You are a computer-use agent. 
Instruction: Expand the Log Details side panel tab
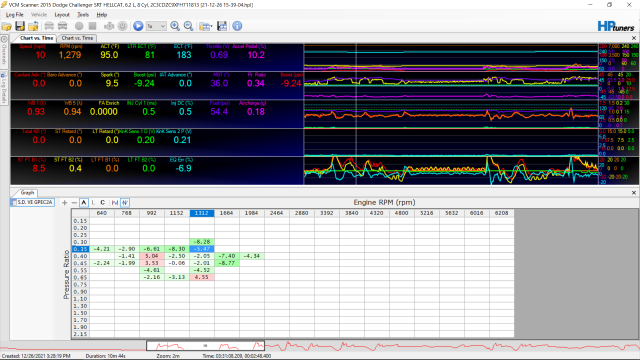click(x=4, y=87)
